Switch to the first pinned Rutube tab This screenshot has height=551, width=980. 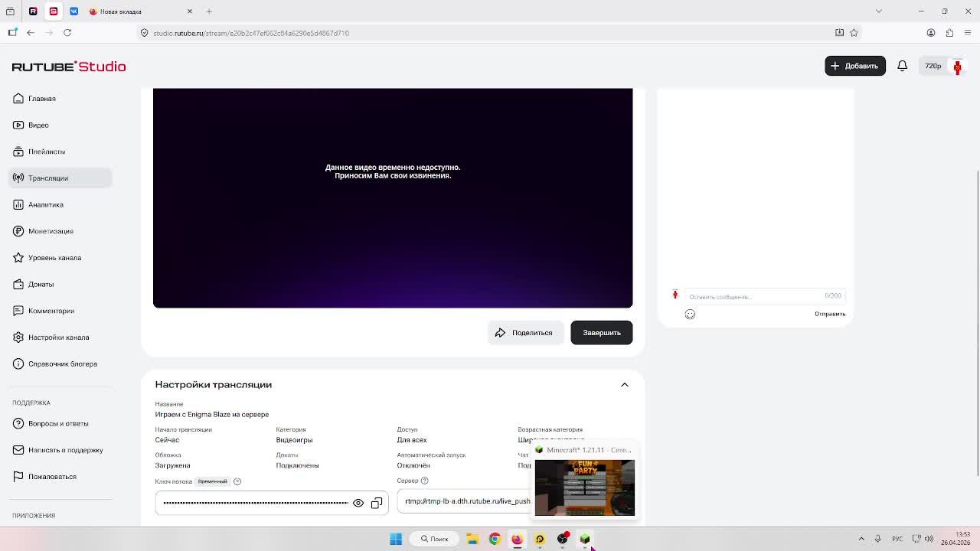(33, 11)
